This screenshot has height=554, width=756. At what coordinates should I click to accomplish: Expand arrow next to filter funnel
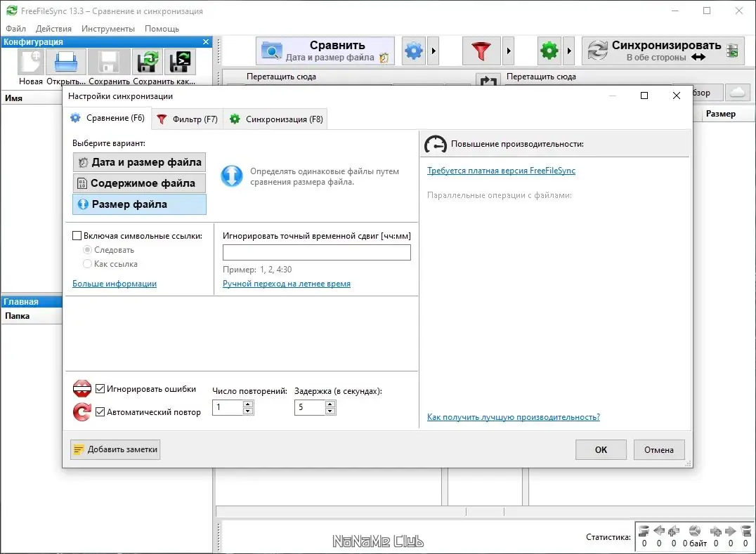[x=508, y=51]
